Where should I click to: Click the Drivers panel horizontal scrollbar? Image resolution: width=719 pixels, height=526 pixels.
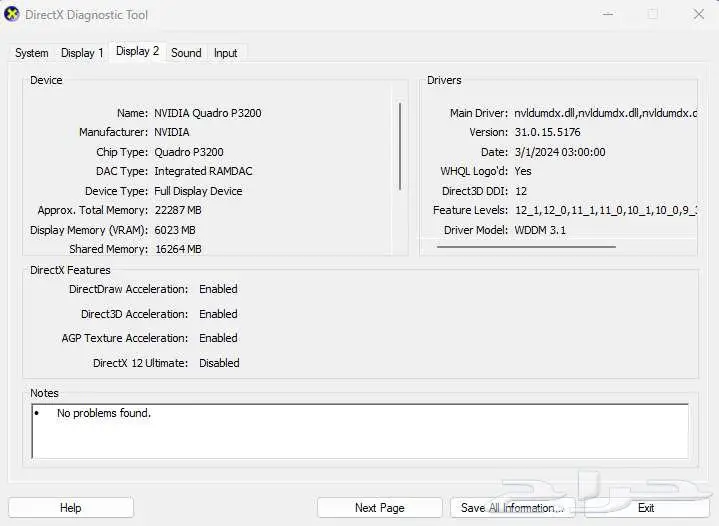point(526,247)
